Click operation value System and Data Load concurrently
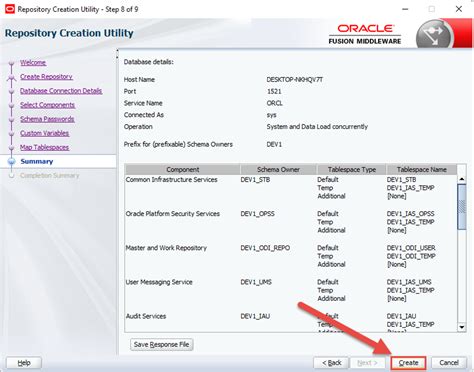The height and width of the screenshot is (372, 474). [x=317, y=127]
